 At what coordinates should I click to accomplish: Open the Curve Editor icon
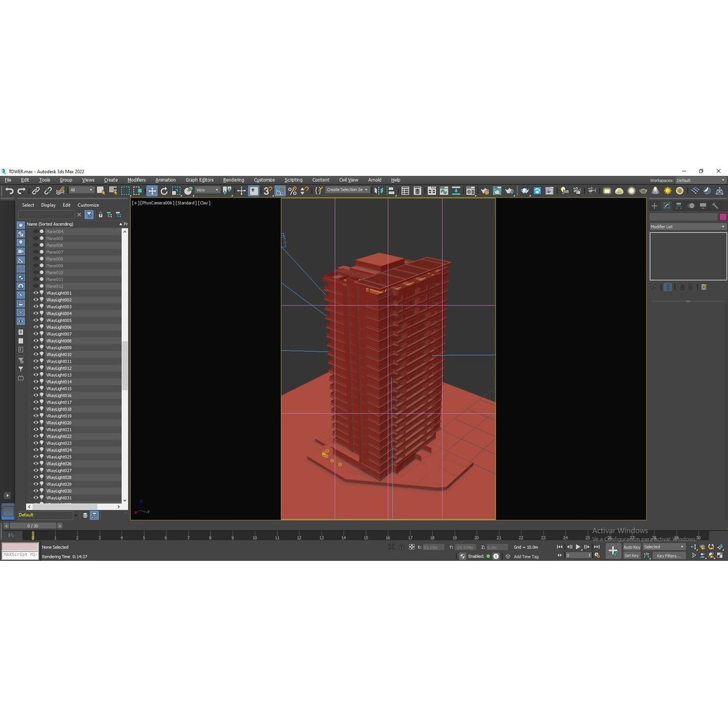pos(444,191)
